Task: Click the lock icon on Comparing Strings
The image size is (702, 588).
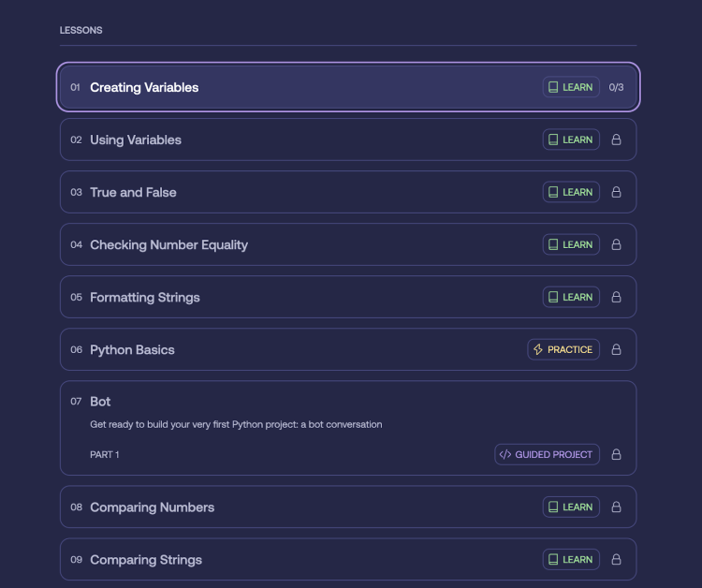Action: coord(616,559)
